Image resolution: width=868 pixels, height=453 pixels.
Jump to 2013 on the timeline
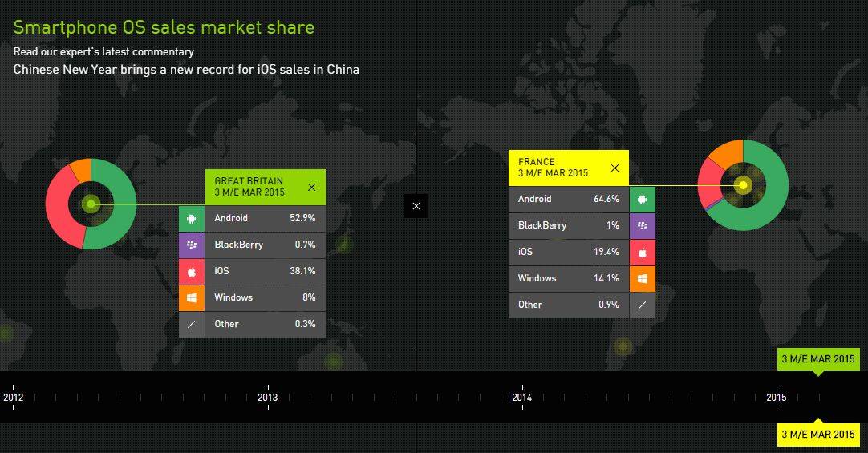click(267, 397)
